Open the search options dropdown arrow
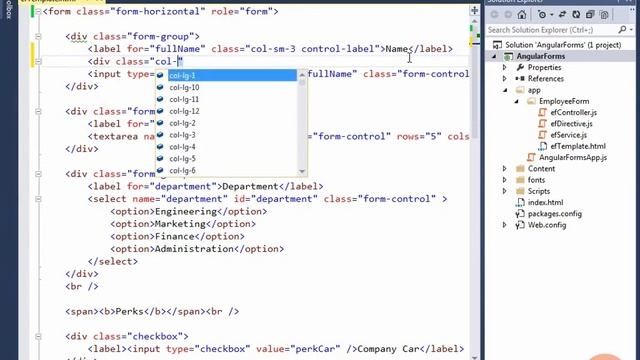640x360 pixels. coord(631,29)
